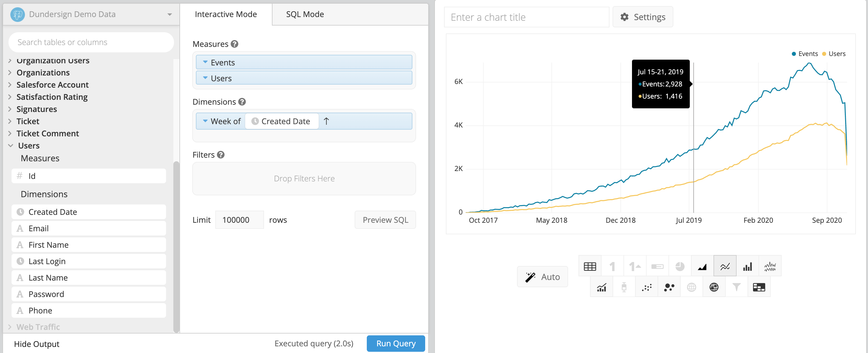Select the bar chart type icon
Viewport: 868px width, 353px height.
point(747,266)
